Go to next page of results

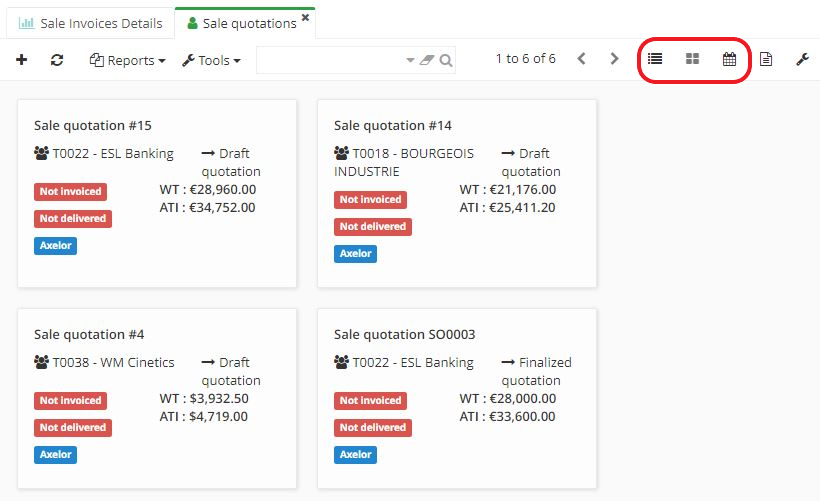614,59
